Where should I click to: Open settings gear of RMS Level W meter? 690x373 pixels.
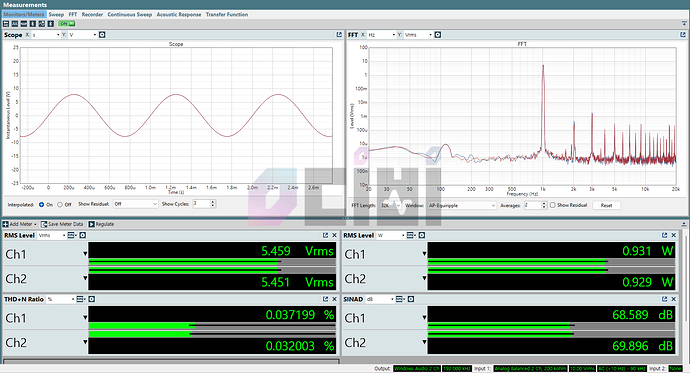422,235
